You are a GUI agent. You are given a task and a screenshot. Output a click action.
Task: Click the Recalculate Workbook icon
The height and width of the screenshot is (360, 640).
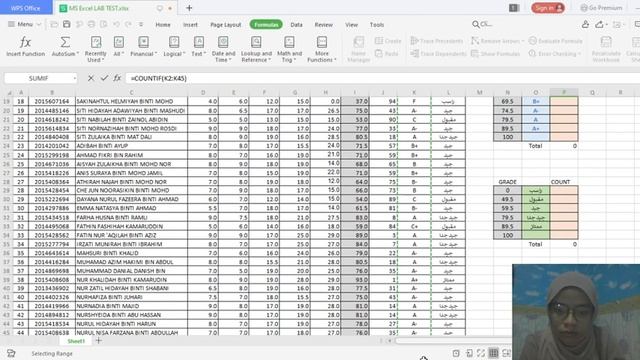pos(606,42)
